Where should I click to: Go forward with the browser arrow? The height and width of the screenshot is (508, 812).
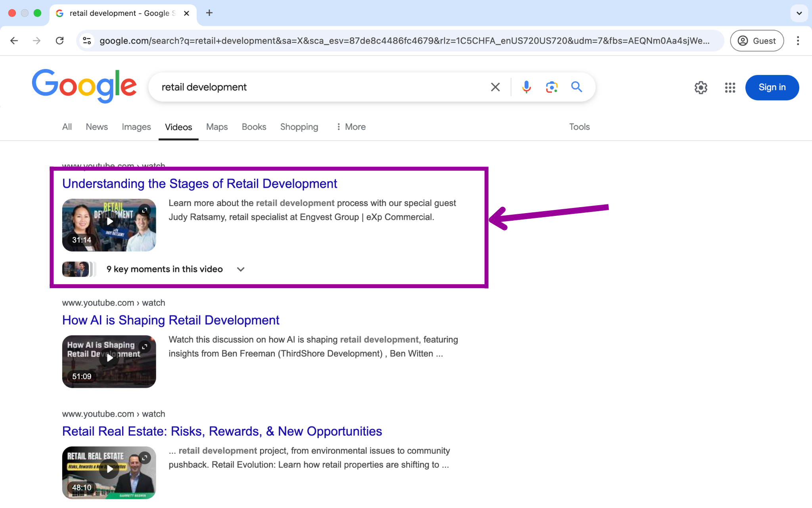[37, 41]
